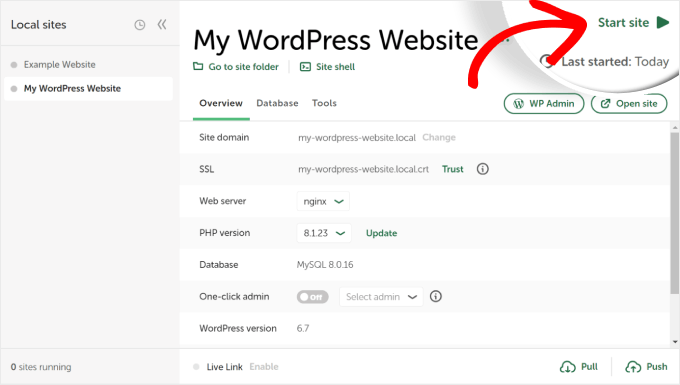Select My WordPress Website in the sidebar
This screenshot has width=680, height=385.
(x=88, y=88)
